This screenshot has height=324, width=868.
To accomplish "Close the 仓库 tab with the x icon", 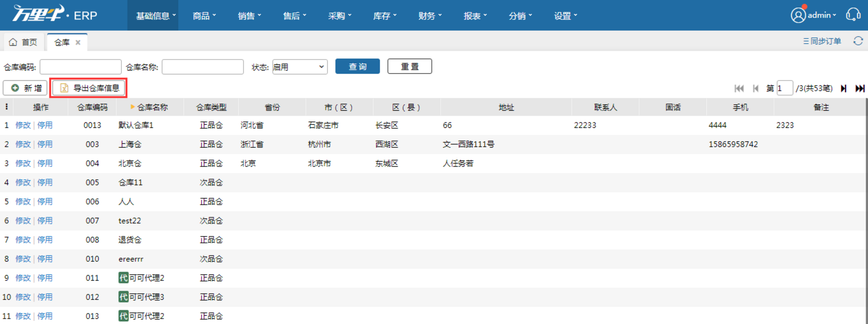I will pyautogui.click(x=78, y=42).
